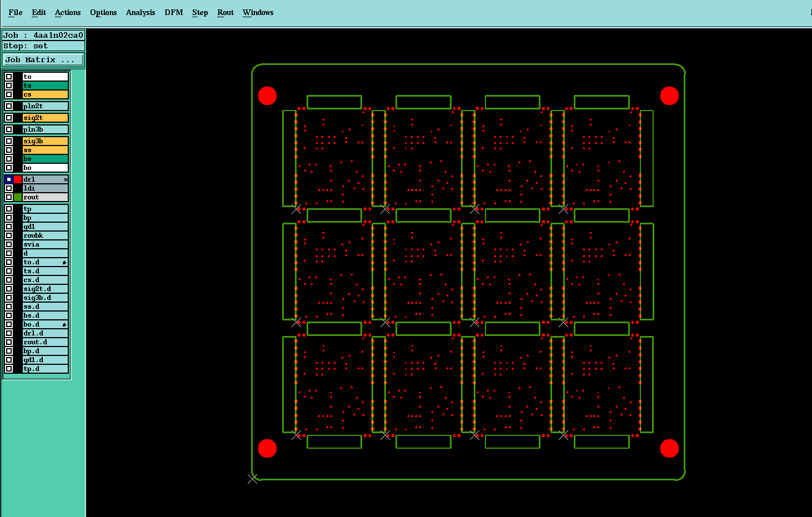Toggle the checkbox for layer tp

(9, 209)
